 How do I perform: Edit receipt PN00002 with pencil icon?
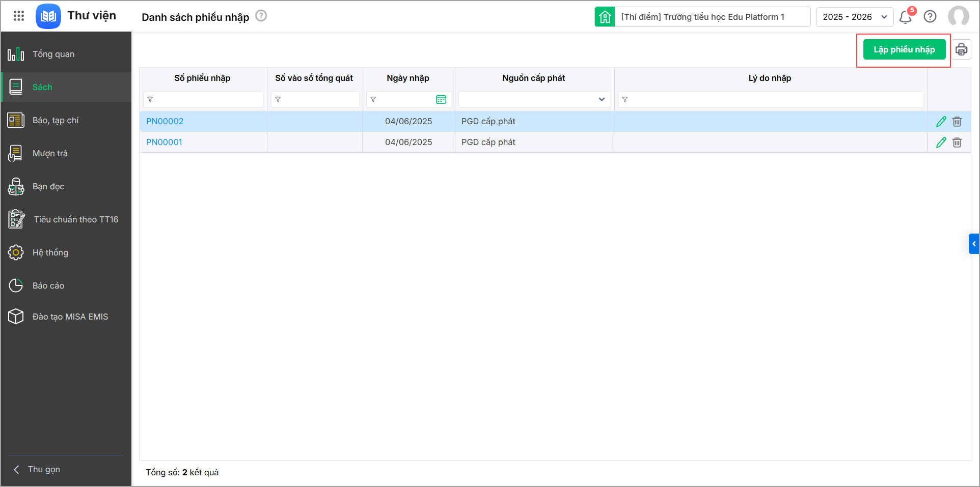point(941,122)
